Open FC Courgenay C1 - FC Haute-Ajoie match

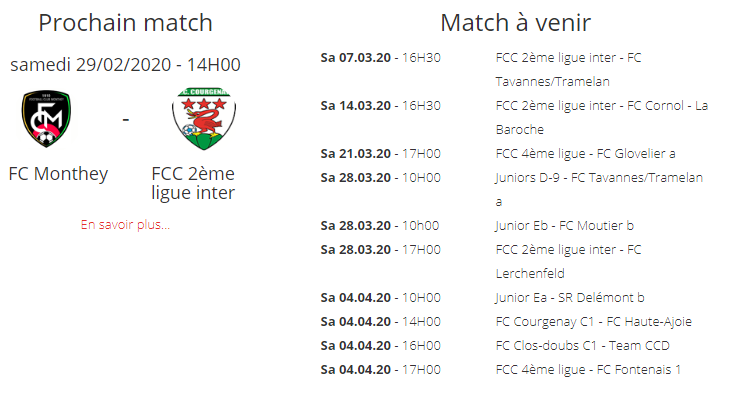coord(594,321)
